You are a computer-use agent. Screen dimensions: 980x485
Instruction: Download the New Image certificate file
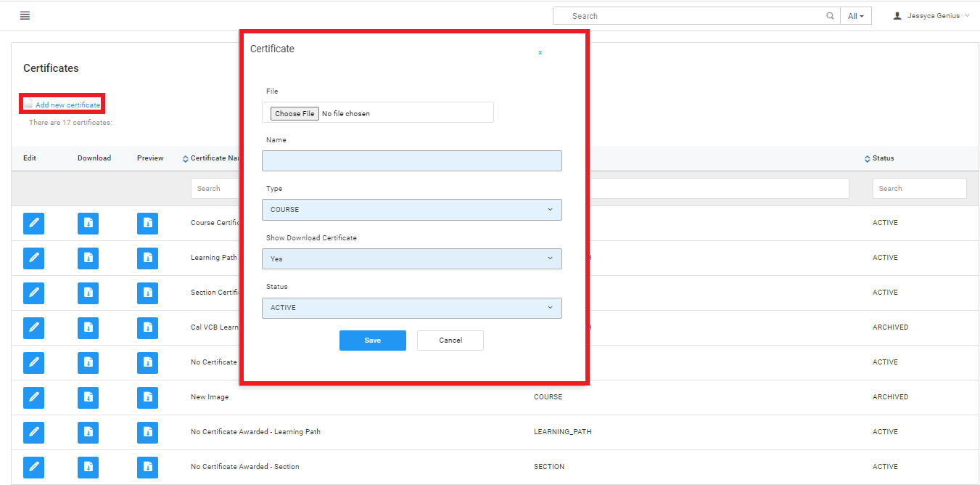pyautogui.click(x=88, y=397)
